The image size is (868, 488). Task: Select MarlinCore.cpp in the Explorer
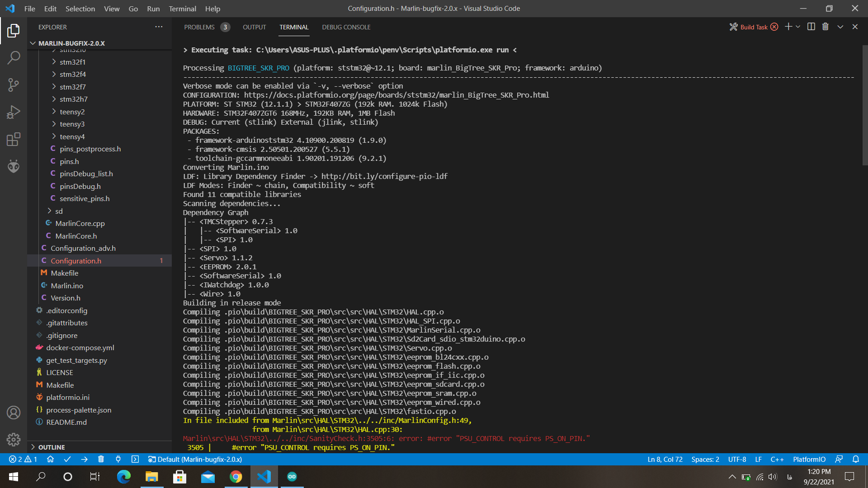coord(80,223)
